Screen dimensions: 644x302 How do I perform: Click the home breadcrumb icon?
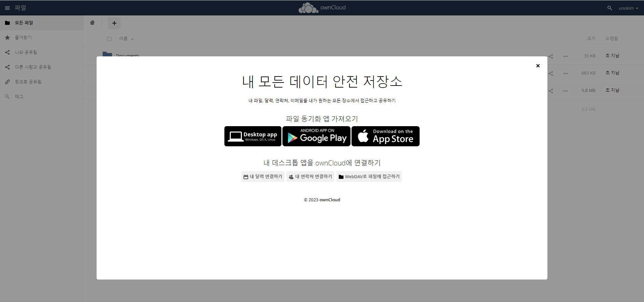click(92, 23)
